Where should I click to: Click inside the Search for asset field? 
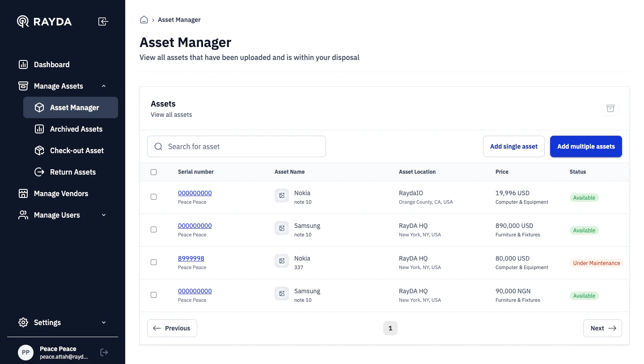point(236,146)
